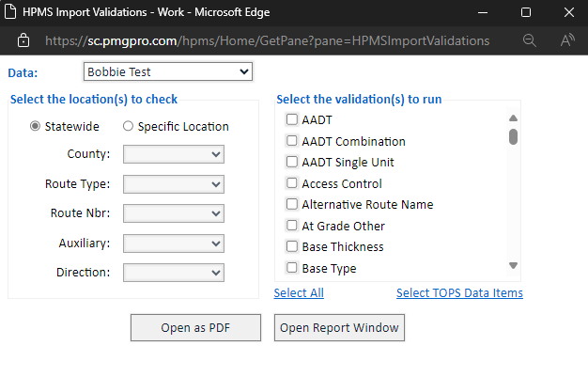Expand the County dropdown
This screenshot has width=588, height=377.
(x=174, y=154)
